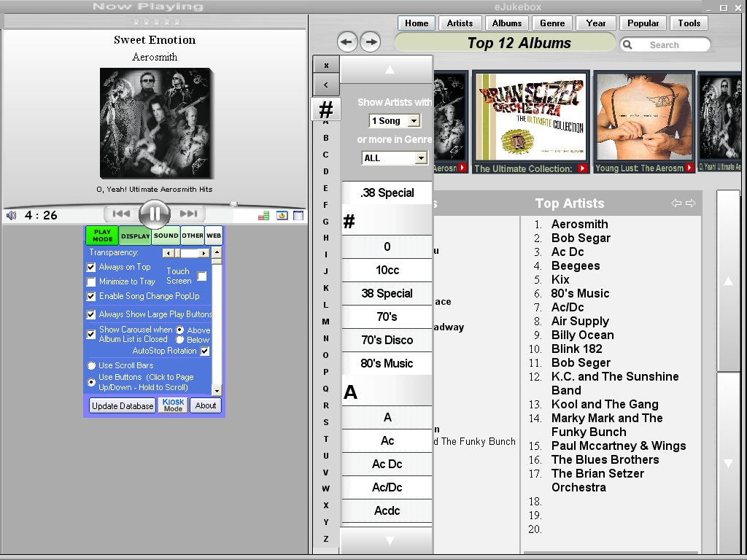Open the Tools tab
747x560 pixels.
point(689,23)
